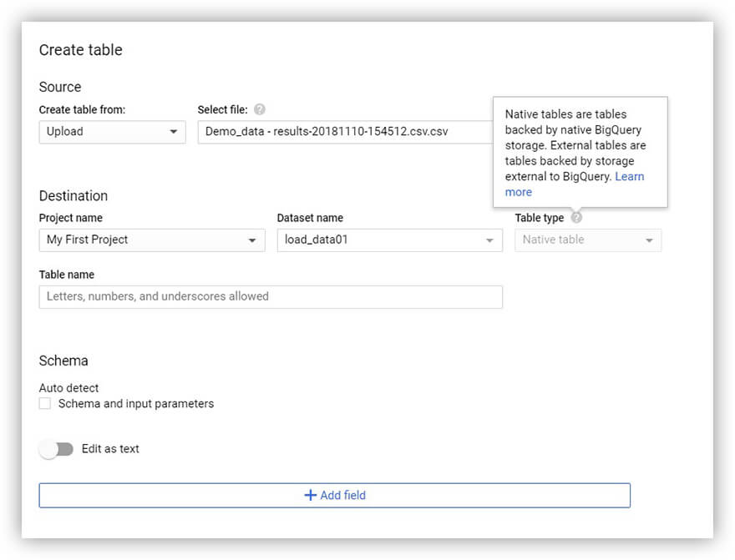Click the Add field button
735x560 pixels.
(335, 496)
